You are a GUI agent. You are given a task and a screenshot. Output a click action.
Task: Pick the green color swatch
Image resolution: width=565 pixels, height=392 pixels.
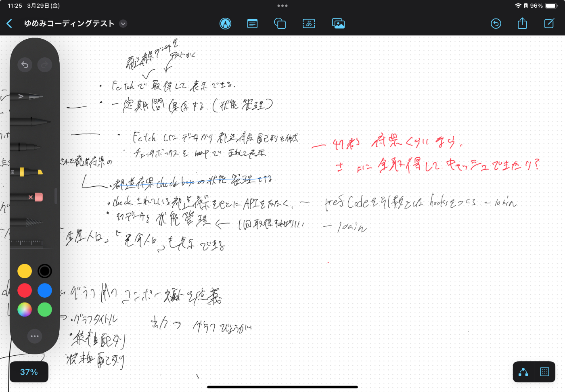[45, 310]
